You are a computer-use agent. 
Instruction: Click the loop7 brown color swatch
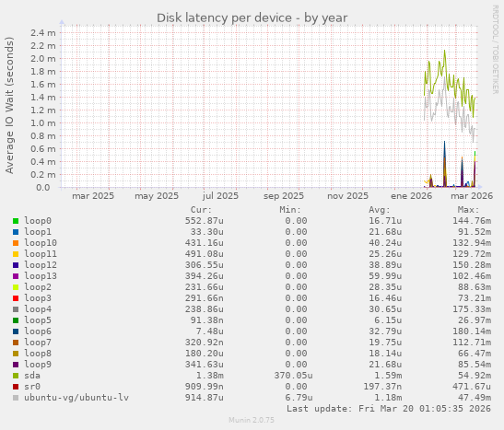click(x=16, y=343)
